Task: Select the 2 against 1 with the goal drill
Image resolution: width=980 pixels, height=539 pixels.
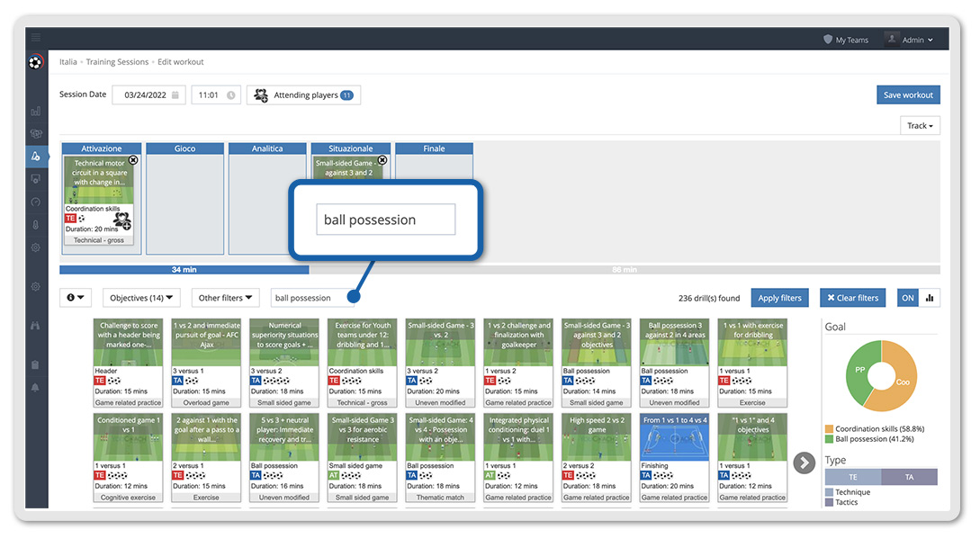Action: (206, 458)
